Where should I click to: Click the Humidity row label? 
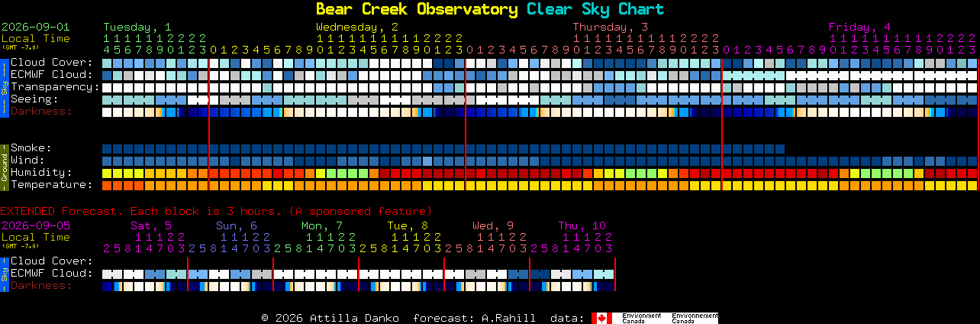click(41, 173)
